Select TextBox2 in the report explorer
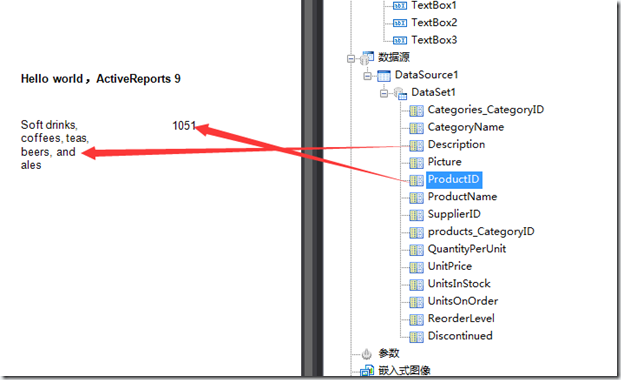Viewport: 621px width, 380px height. tap(434, 23)
